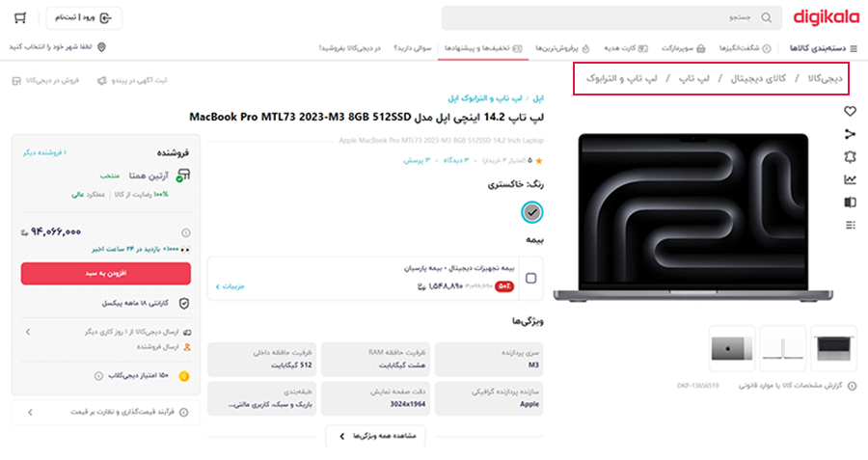This screenshot has width=868, height=460.
Task: Open تخفیف‌ها و پیشنهادها menu item
Action: (x=483, y=49)
